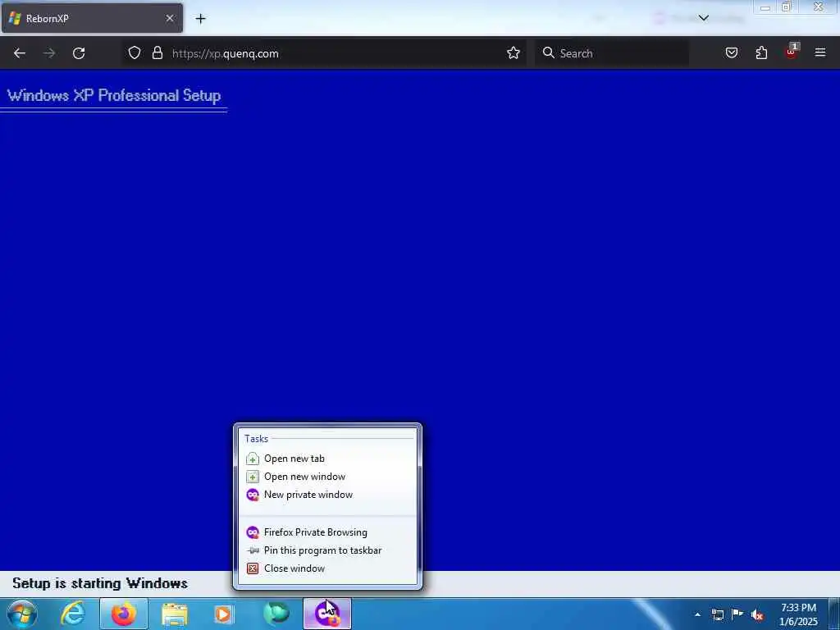Click the green round taskbar app icon
Screen dimensions: 840x630
(x=276, y=614)
